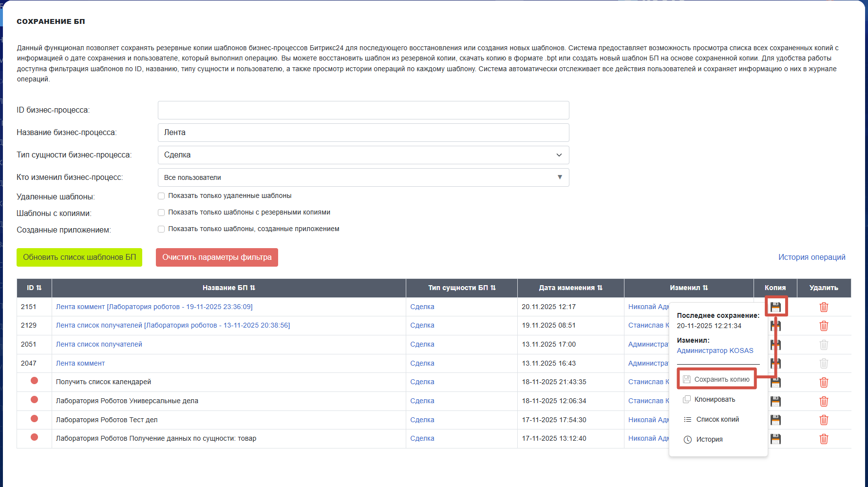Sort table by the ID column arrows
Viewport: 868px width, 487px height.
point(39,288)
